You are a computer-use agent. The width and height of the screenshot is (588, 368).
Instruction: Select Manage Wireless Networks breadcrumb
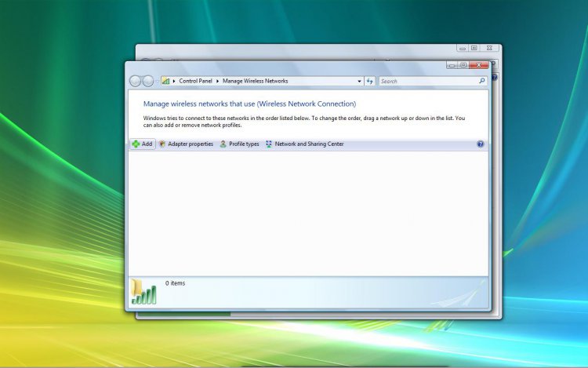pos(256,81)
